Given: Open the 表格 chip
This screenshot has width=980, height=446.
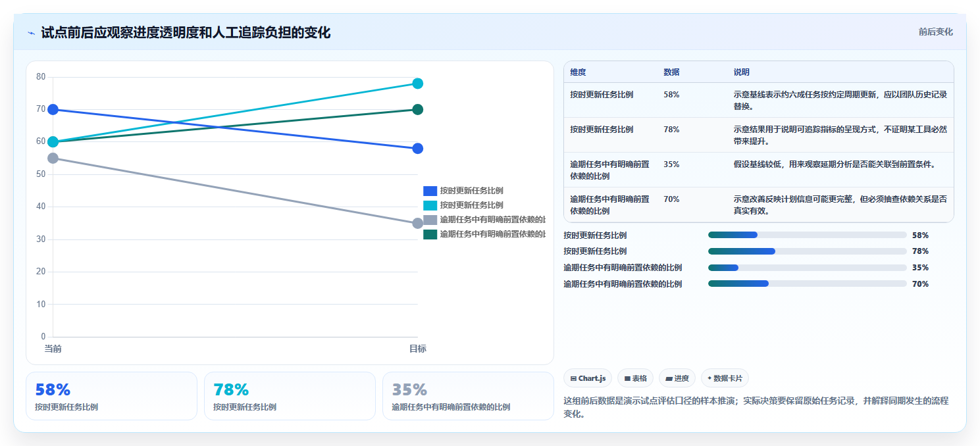Looking at the screenshot, I should click(635, 378).
